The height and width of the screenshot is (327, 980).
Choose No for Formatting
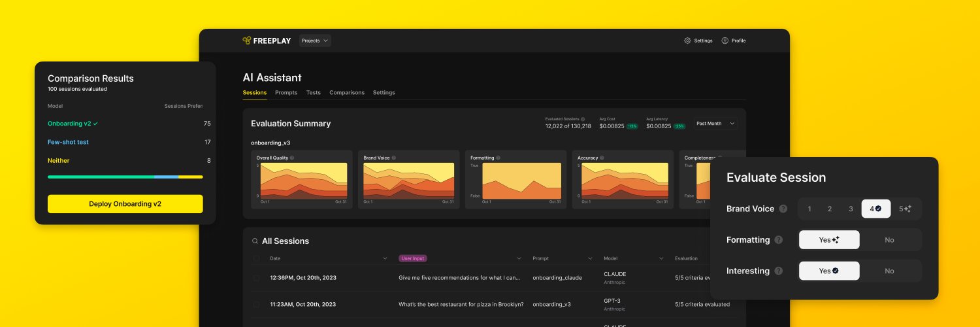coord(889,240)
